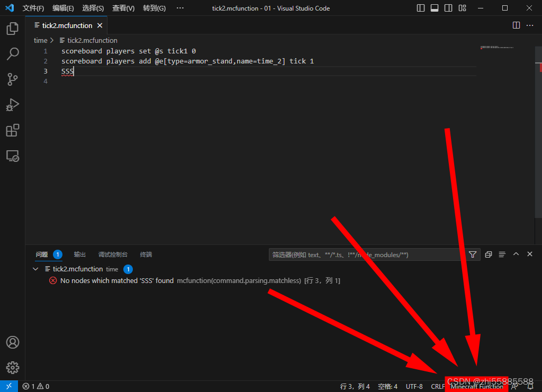Click the CRLF line ending button
This screenshot has width=542, height=392.
pyautogui.click(x=437, y=386)
